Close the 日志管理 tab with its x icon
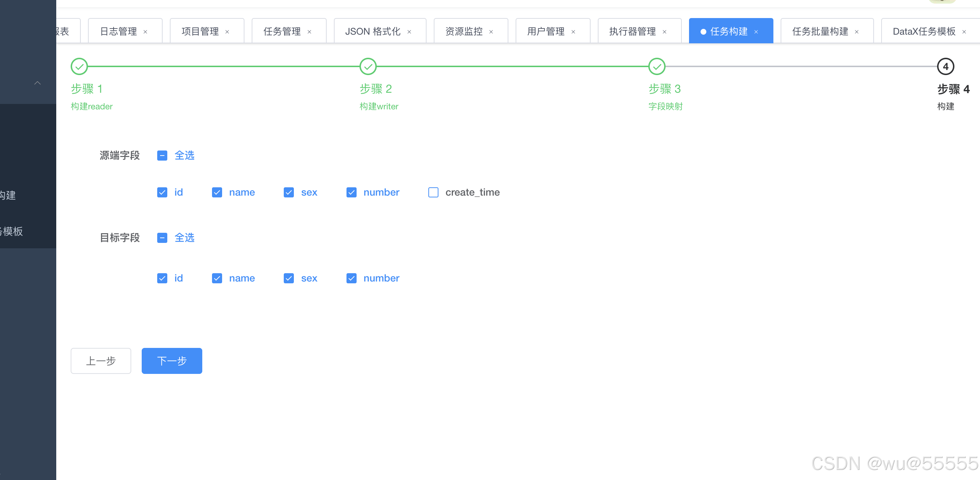This screenshot has width=980, height=480. (145, 32)
